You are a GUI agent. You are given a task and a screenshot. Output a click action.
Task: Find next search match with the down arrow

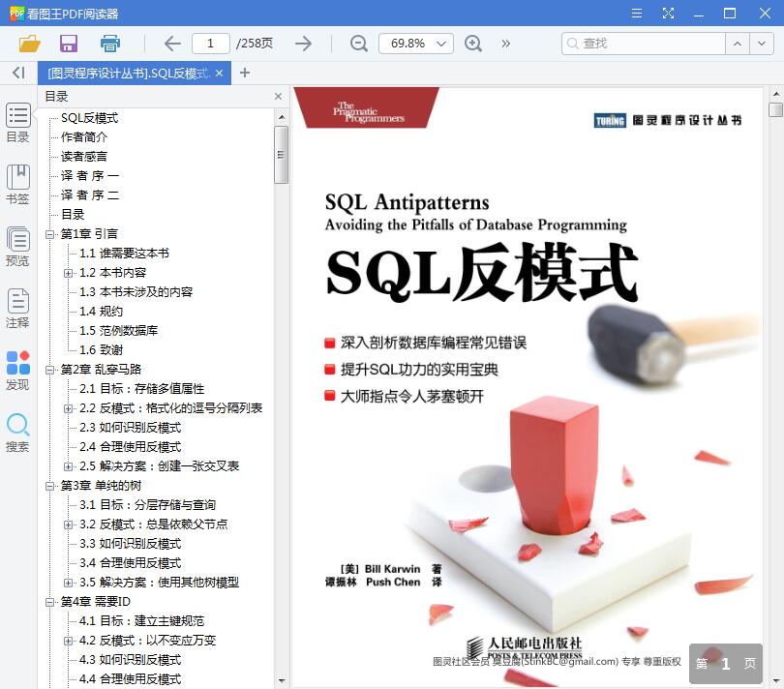pos(761,44)
